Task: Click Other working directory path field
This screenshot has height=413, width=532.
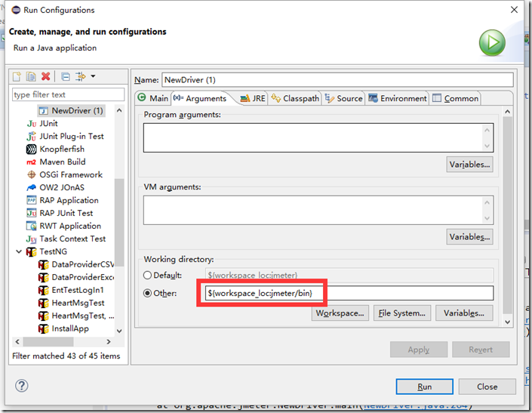Action: (x=349, y=293)
